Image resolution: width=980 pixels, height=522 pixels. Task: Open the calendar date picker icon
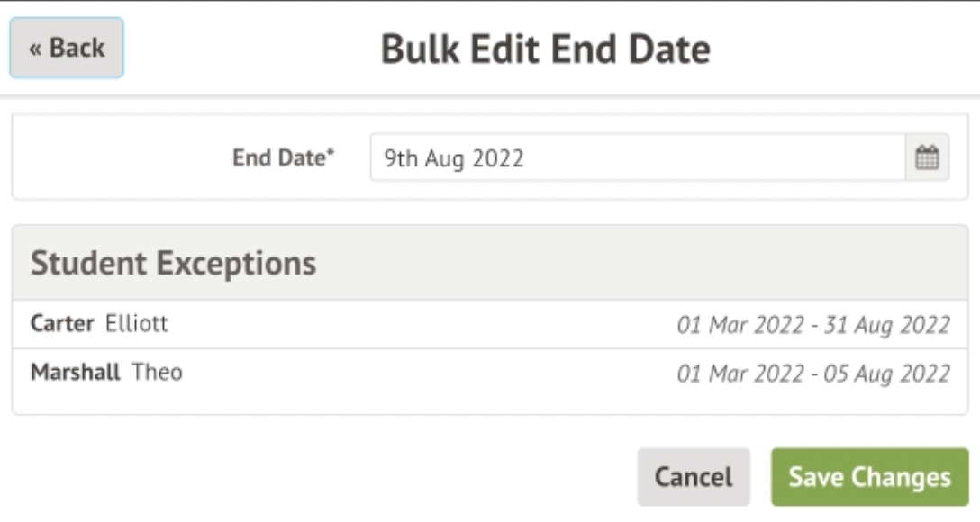point(927,158)
